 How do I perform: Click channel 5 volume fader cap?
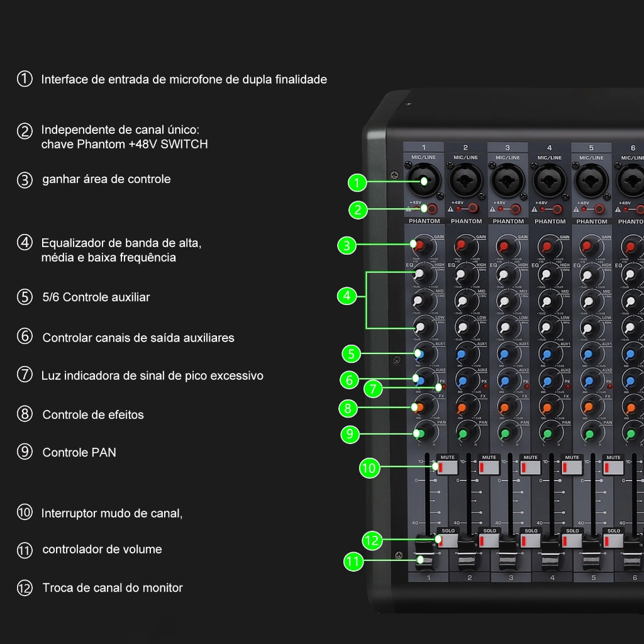point(591,553)
